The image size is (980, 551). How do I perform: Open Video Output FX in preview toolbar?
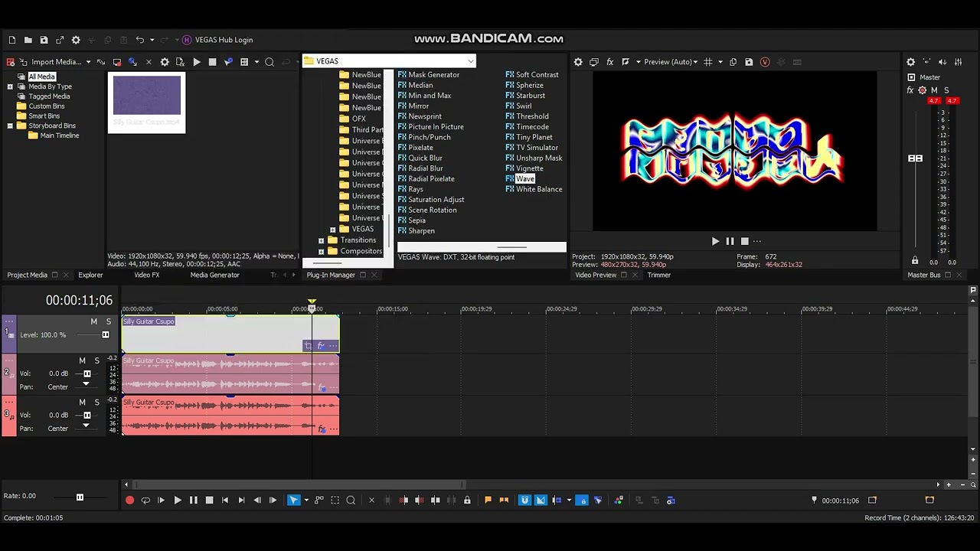610,62
